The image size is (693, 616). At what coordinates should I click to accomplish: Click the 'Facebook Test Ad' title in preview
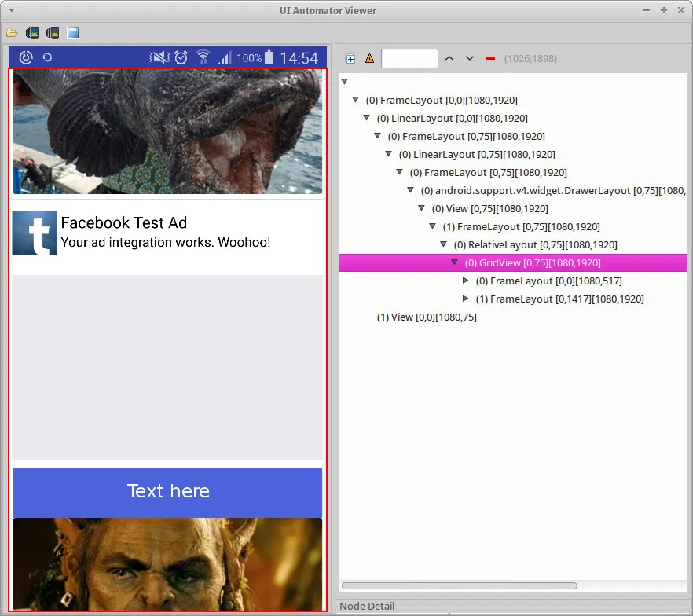[x=124, y=222]
